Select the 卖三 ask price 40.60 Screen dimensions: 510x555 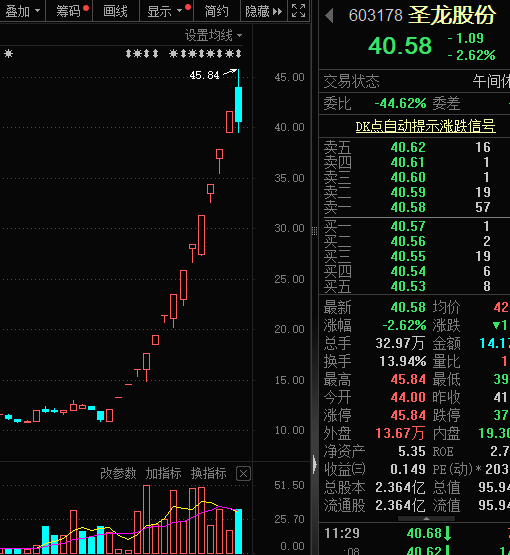click(x=408, y=177)
